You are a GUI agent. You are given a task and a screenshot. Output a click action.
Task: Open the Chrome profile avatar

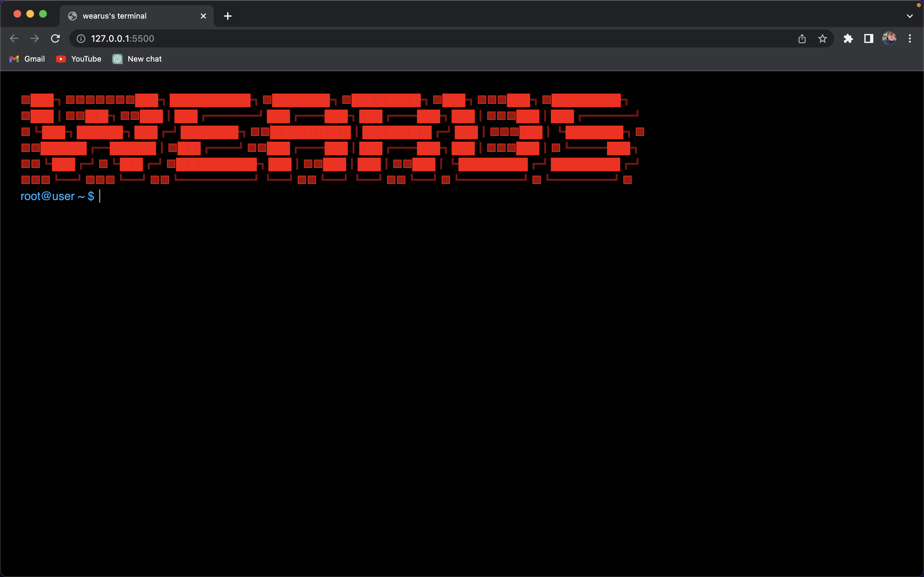890,38
